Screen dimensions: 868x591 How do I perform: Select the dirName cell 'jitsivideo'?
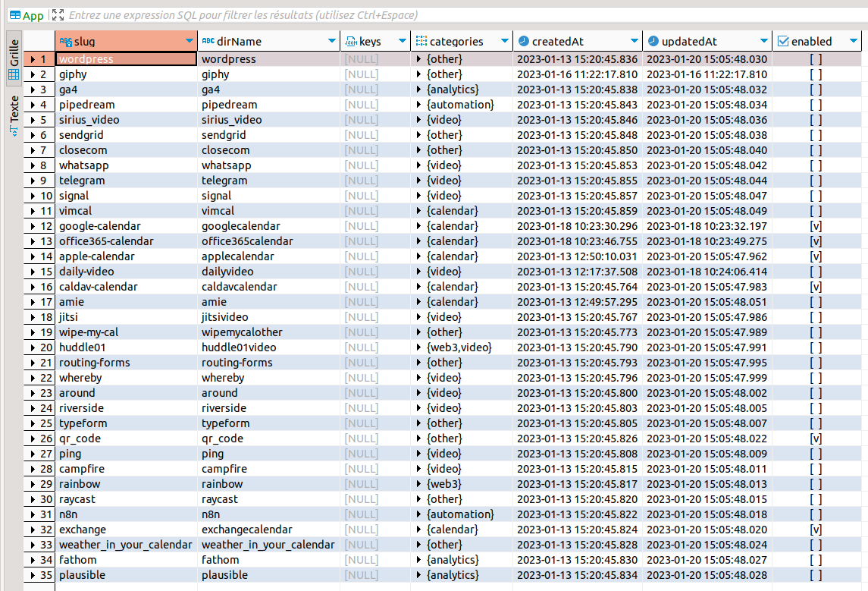coord(268,317)
